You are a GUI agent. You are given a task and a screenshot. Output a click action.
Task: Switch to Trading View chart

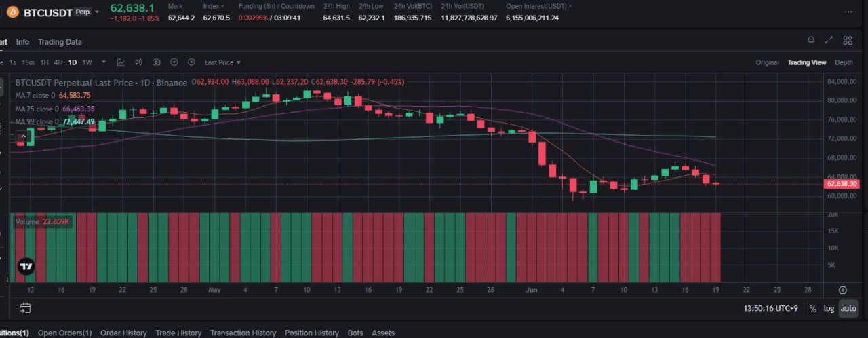tap(806, 62)
